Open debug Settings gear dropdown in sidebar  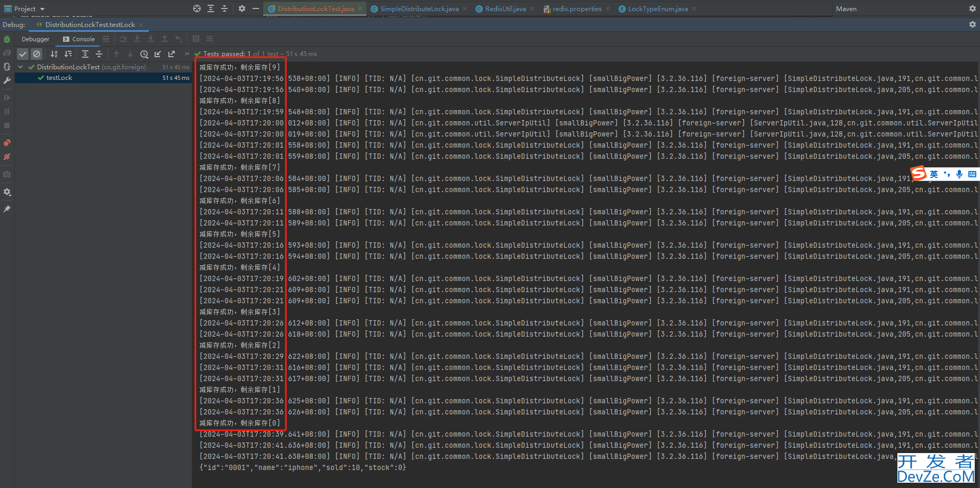(x=7, y=192)
